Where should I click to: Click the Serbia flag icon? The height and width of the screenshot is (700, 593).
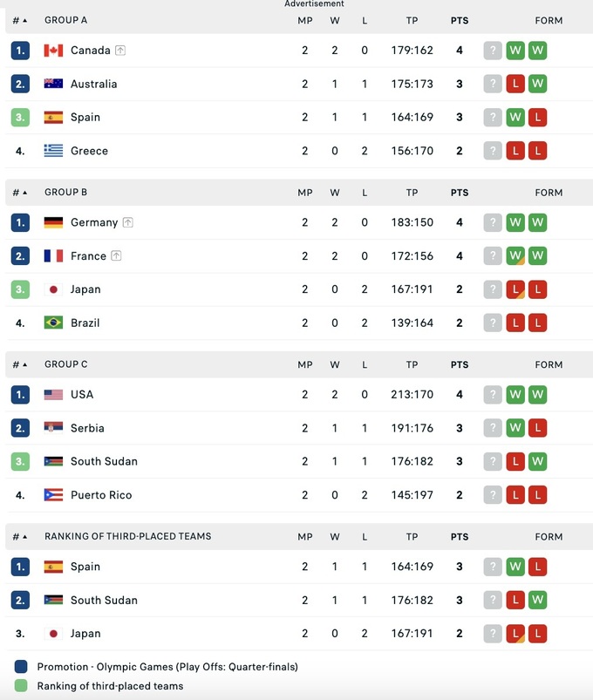click(54, 428)
